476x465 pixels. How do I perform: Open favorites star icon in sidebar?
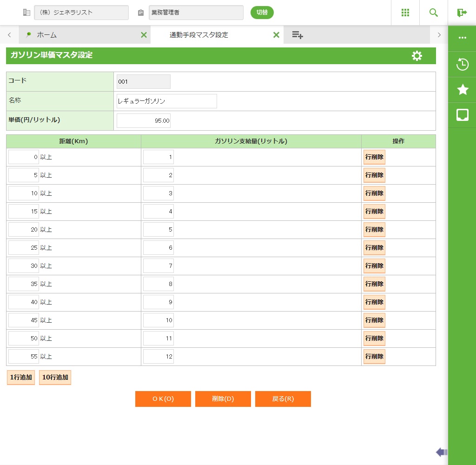463,90
